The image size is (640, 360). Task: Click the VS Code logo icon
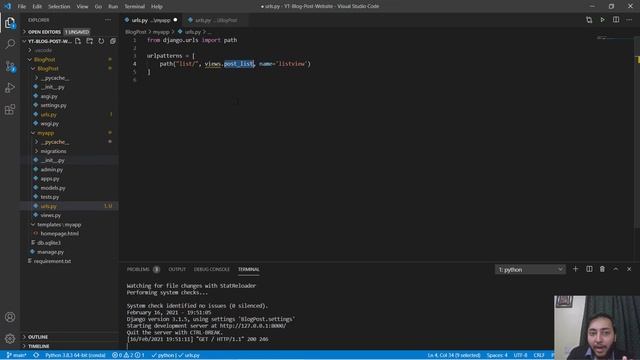click(x=7, y=6)
